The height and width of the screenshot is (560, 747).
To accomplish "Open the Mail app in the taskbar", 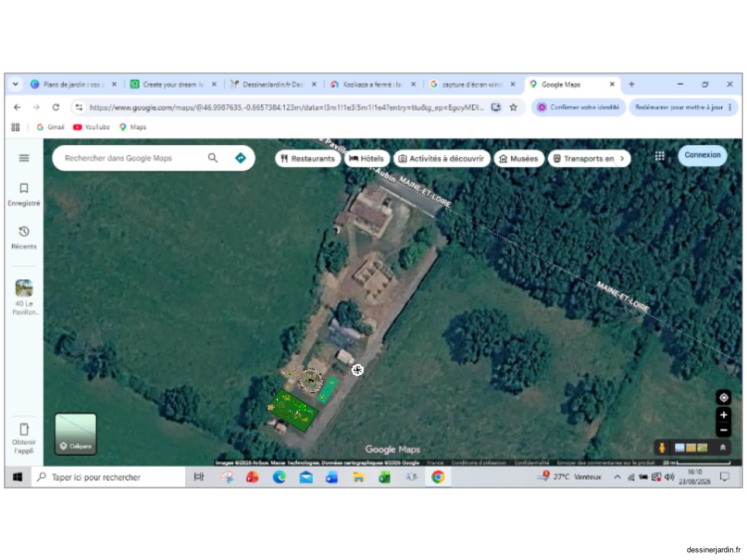I will pyautogui.click(x=306, y=477).
